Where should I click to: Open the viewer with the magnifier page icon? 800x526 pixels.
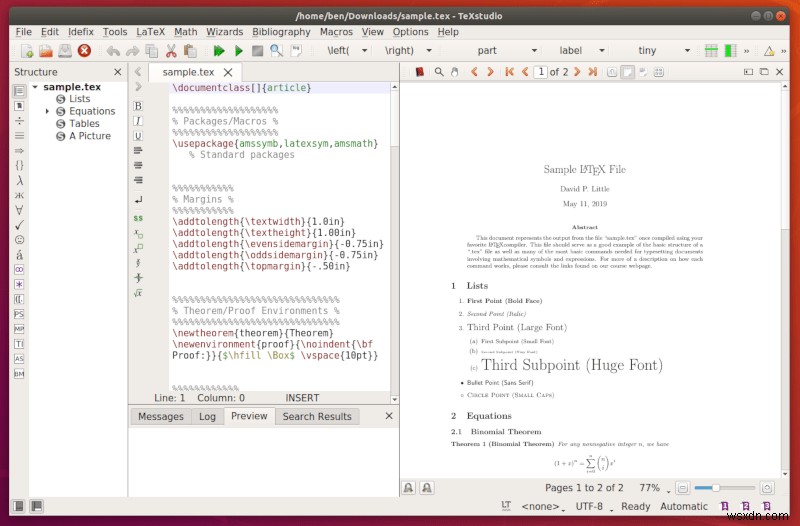click(x=277, y=51)
